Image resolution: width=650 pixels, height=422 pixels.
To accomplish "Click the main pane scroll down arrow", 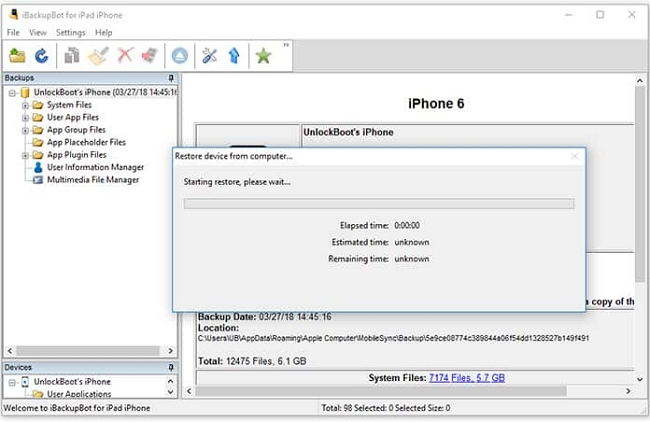I will tap(640, 379).
